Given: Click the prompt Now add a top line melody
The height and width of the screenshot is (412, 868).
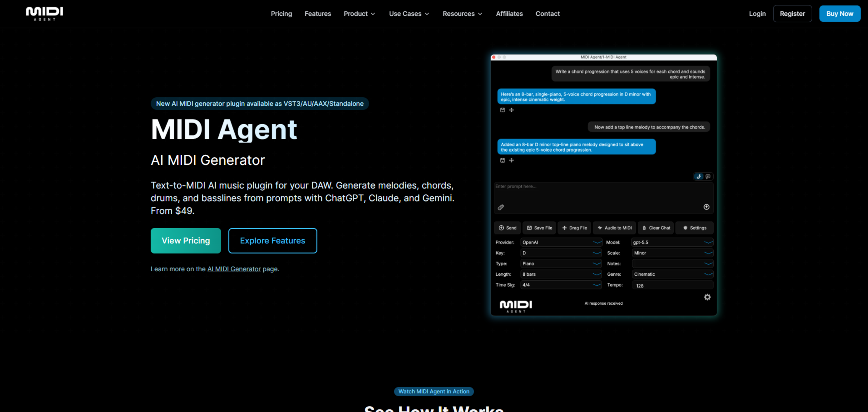Looking at the screenshot, I should [649, 127].
